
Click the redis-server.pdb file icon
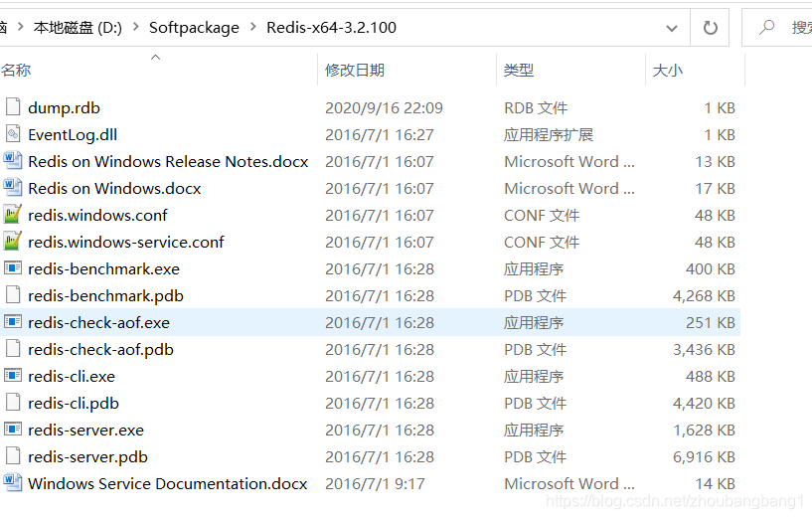click(x=13, y=456)
